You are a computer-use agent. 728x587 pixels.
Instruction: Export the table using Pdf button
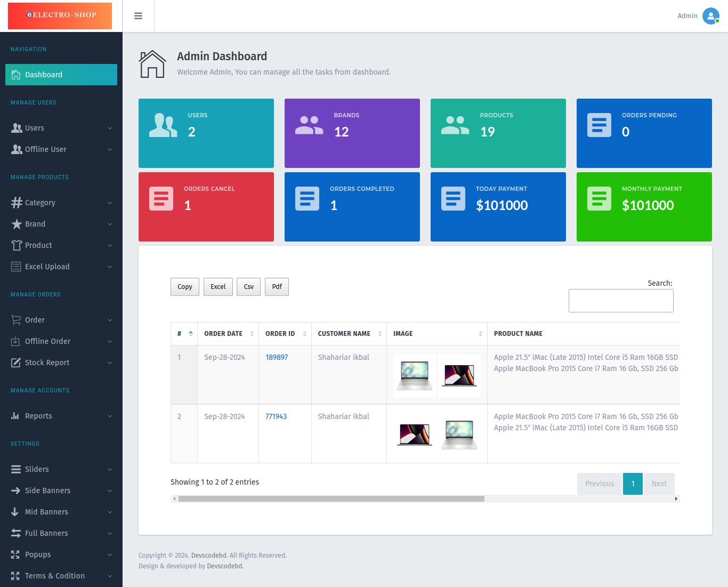click(277, 287)
